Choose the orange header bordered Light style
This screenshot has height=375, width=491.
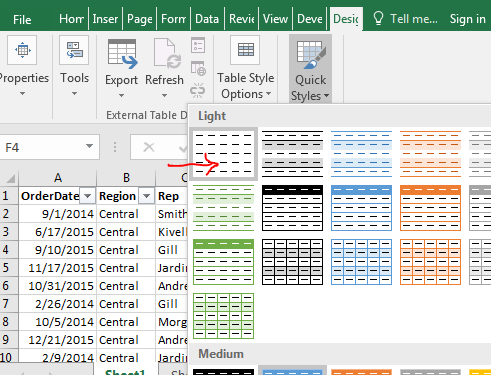430,208
